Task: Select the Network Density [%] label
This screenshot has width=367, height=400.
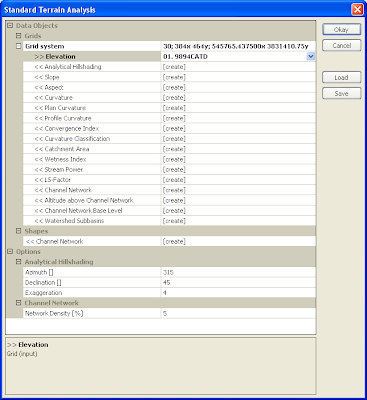Action: point(54,313)
